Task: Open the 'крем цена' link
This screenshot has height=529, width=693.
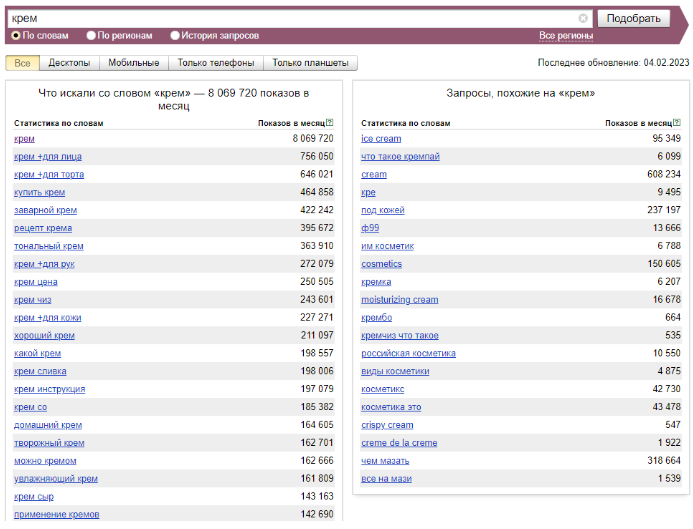Action: 36,282
